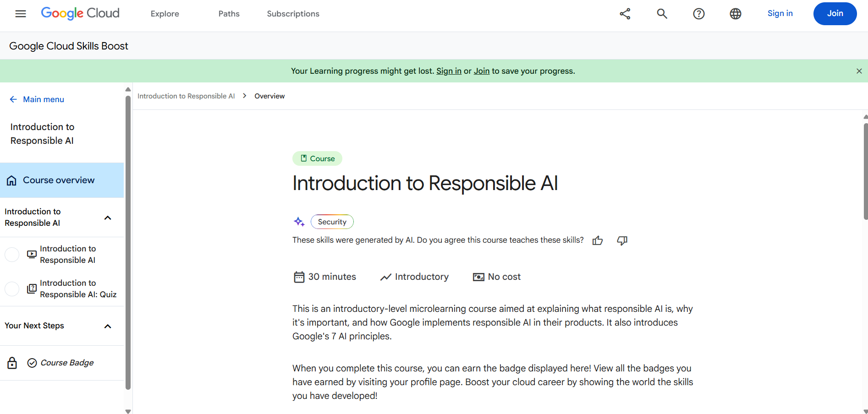Click quiz icon for Responsible AI: Quiz
The image size is (868, 414).
(x=32, y=289)
